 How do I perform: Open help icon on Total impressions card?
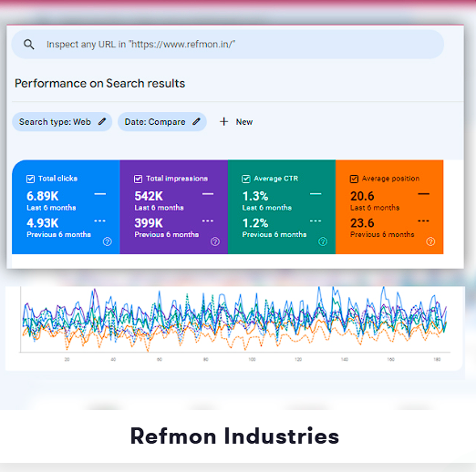215,241
